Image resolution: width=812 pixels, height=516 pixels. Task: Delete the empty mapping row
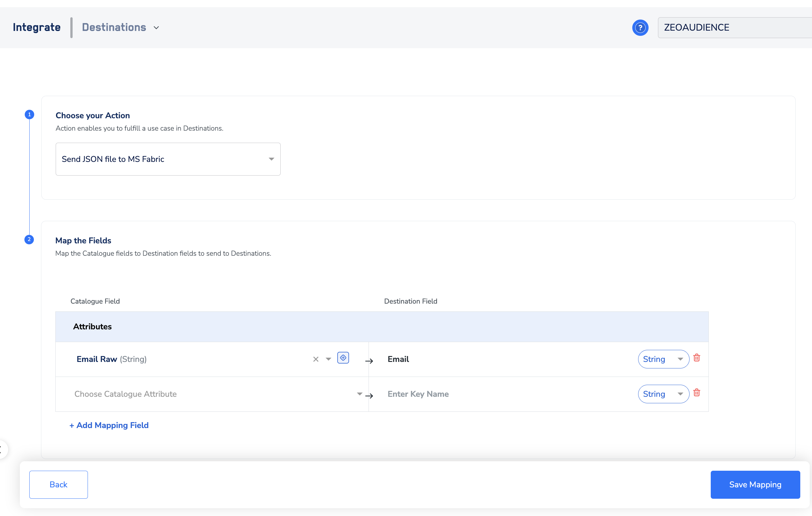pos(697,393)
